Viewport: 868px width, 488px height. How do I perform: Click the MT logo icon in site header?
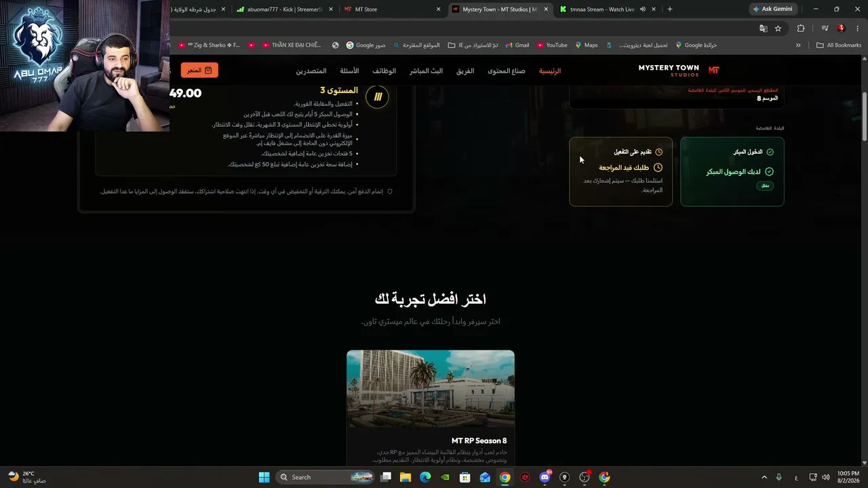(713, 70)
